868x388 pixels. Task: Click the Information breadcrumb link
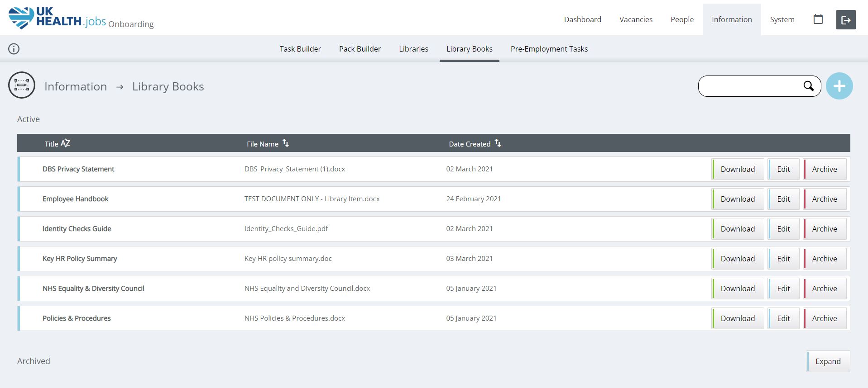pos(76,86)
